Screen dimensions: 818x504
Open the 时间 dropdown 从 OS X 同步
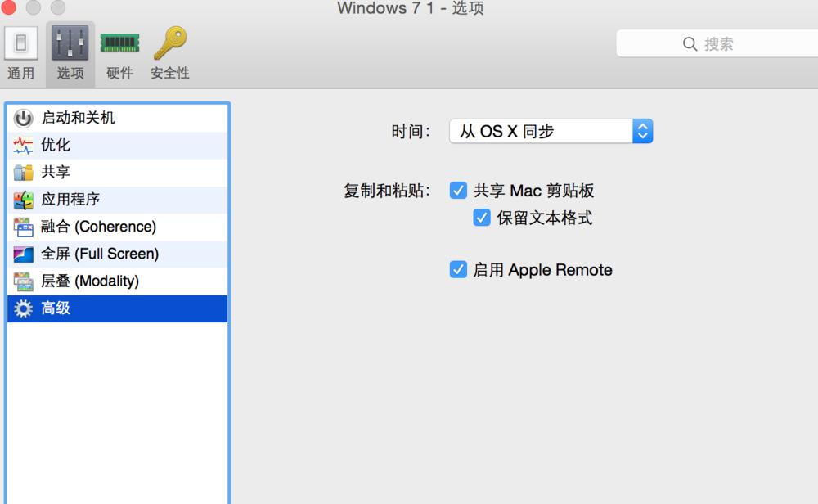551,131
